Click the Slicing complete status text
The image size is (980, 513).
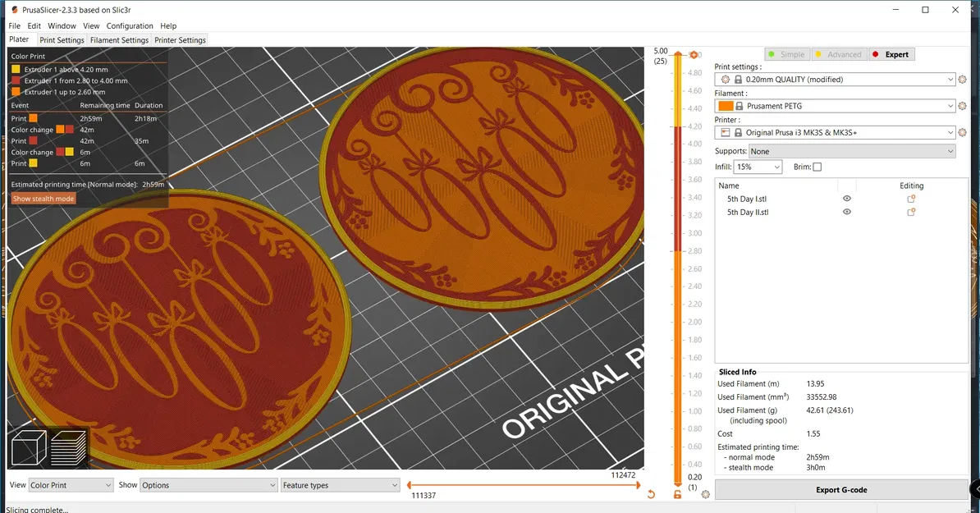tap(37, 510)
